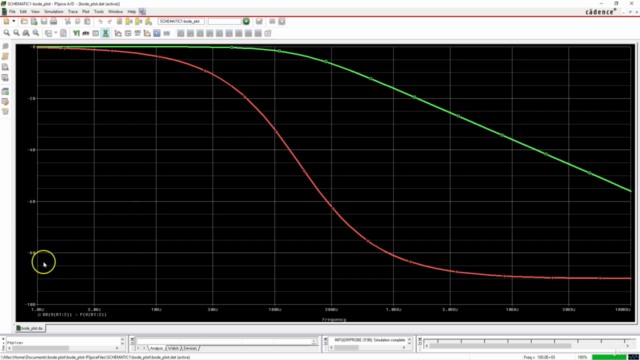Click left sidebar icon with orange badge
The image size is (640, 360).
(x=5, y=102)
